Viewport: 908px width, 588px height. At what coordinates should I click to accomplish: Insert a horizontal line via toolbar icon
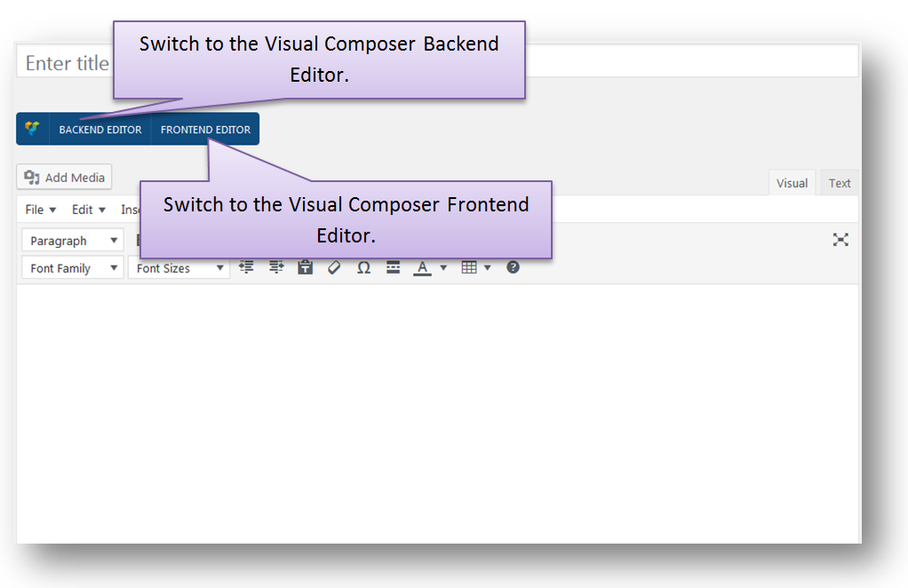pyautogui.click(x=393, y=266)
